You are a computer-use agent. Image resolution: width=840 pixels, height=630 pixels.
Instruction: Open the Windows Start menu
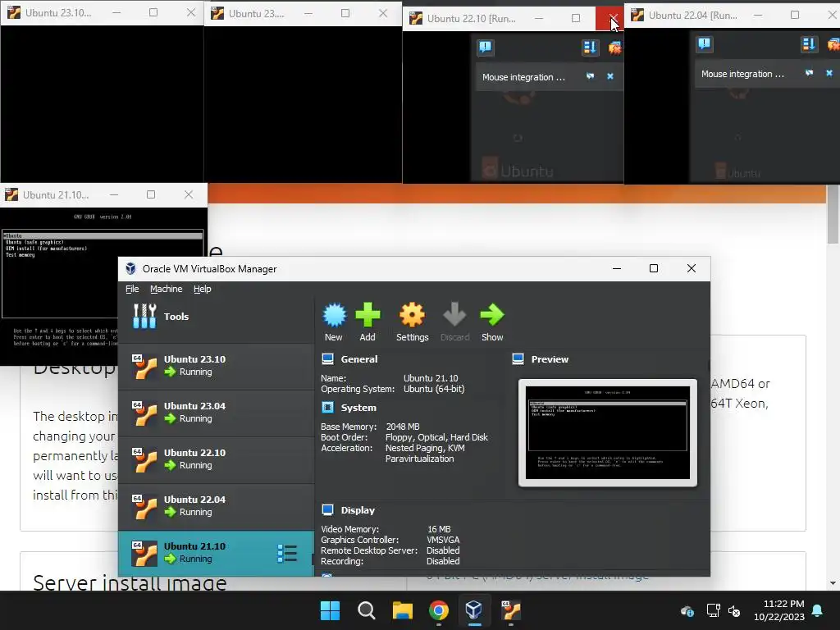[330, 610]
